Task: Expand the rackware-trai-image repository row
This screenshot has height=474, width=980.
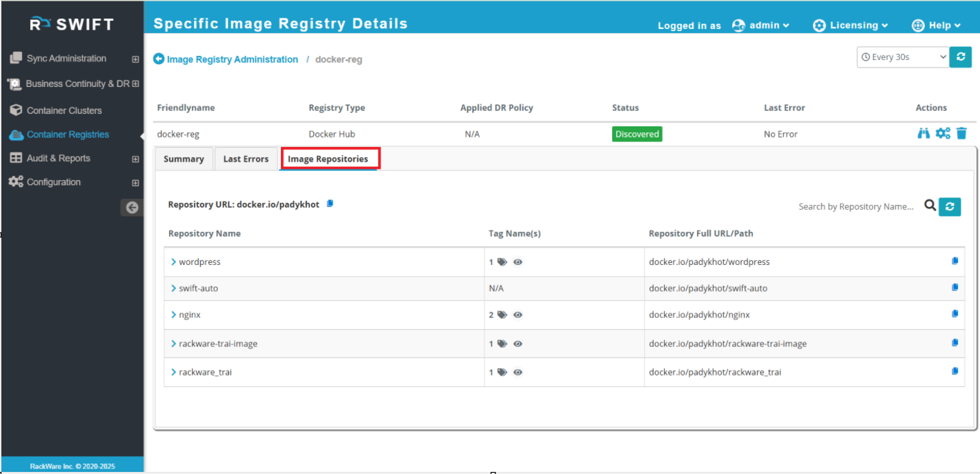Action: 174,344
